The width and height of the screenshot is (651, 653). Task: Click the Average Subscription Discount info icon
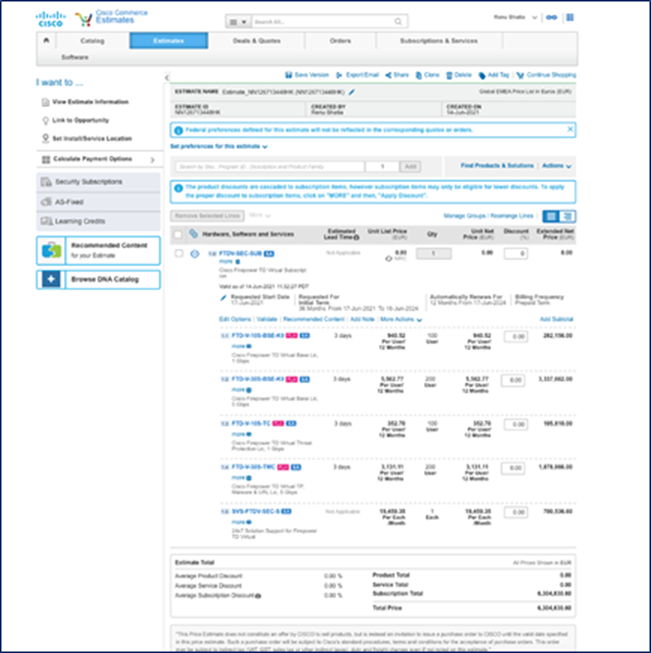pos(258,596)
